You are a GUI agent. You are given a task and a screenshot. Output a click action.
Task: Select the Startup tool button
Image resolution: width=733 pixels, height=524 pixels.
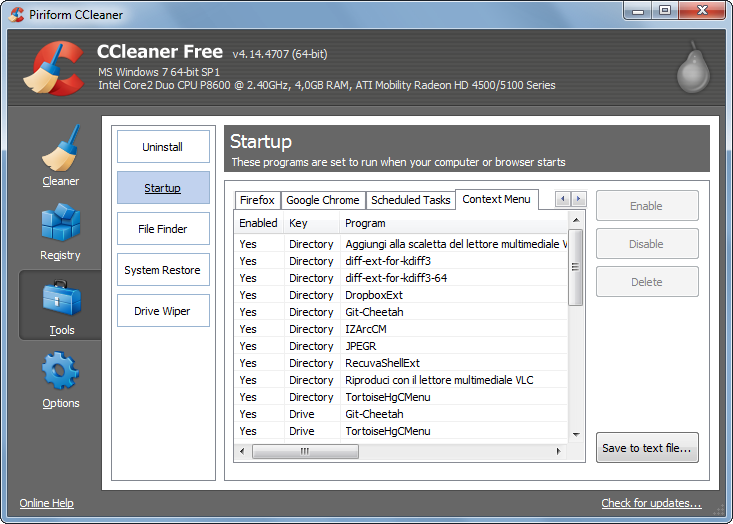tap(163, 188)
